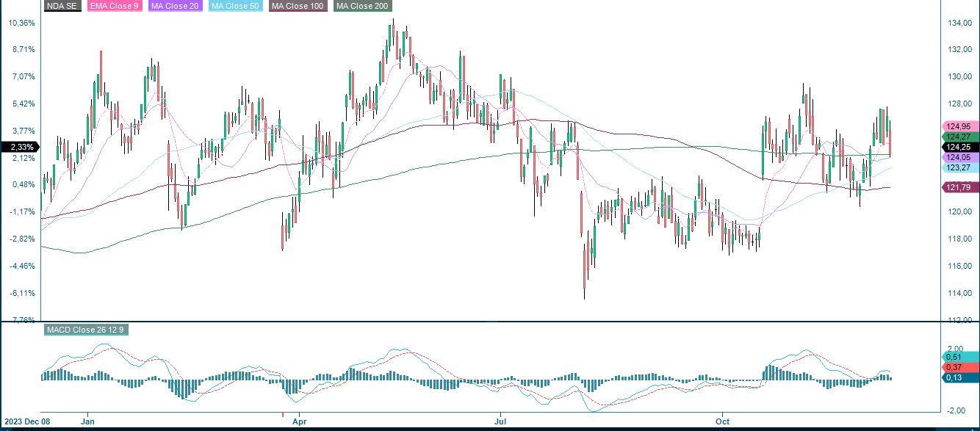Viewport: 980px width, 431px height.
Task: Click the 124,27 green price tag
Action: 959,137
